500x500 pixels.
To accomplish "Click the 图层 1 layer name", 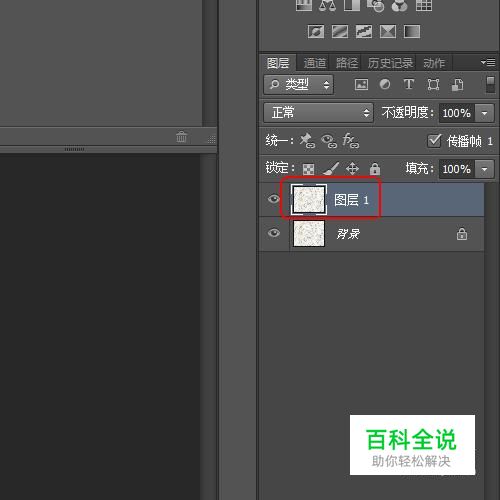I will tap(351, 200).
